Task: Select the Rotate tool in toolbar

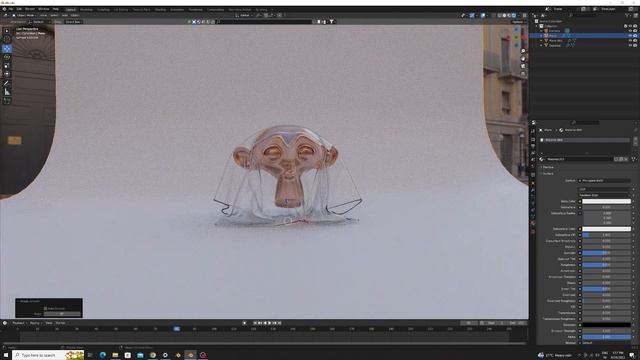Action: (7, 57)
